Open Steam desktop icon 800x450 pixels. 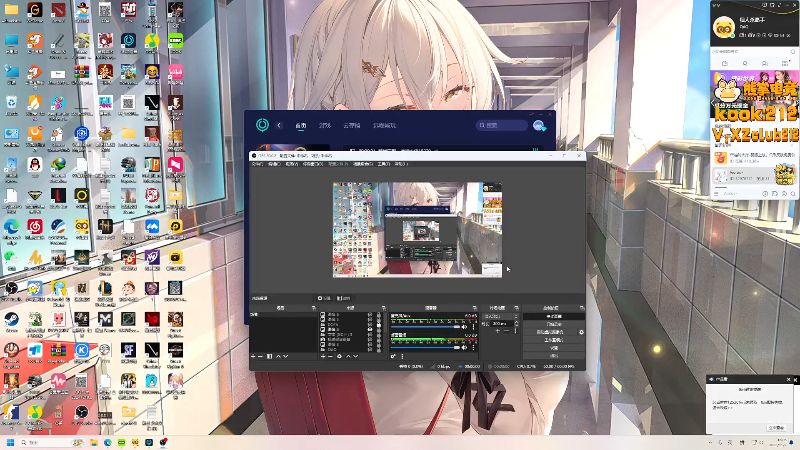pos(11,319)
